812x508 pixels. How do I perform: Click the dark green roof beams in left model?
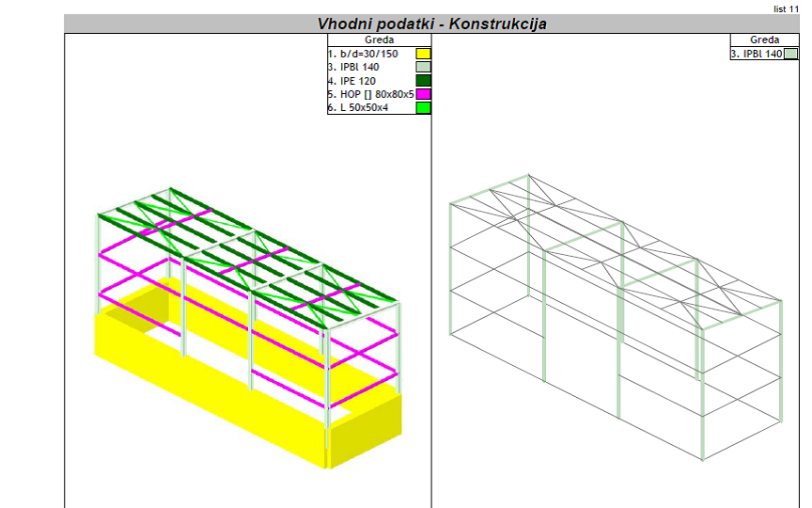[282, 256]
